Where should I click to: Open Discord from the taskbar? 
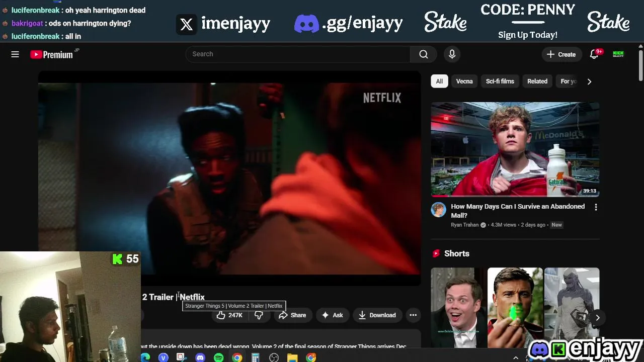[200, 357]
